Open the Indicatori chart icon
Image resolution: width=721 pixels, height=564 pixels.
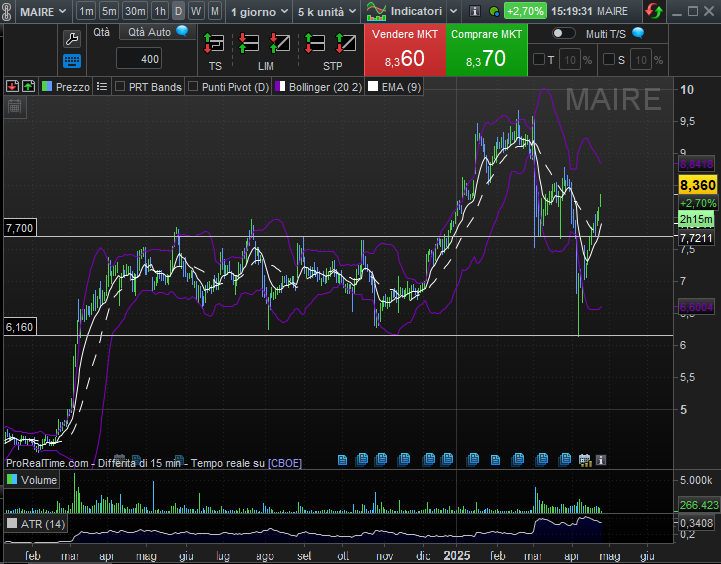[377, 11]
